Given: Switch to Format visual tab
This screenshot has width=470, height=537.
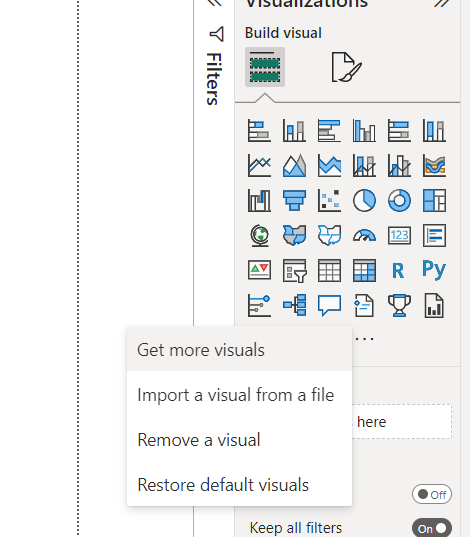Looking at the screenshot, I should point(346,67).
